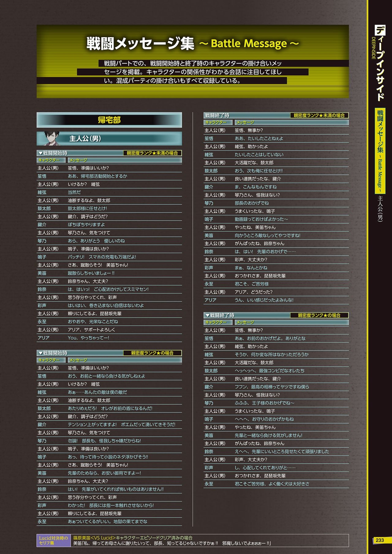Select "向かうところ敵なしってやつですね!"

268,236
